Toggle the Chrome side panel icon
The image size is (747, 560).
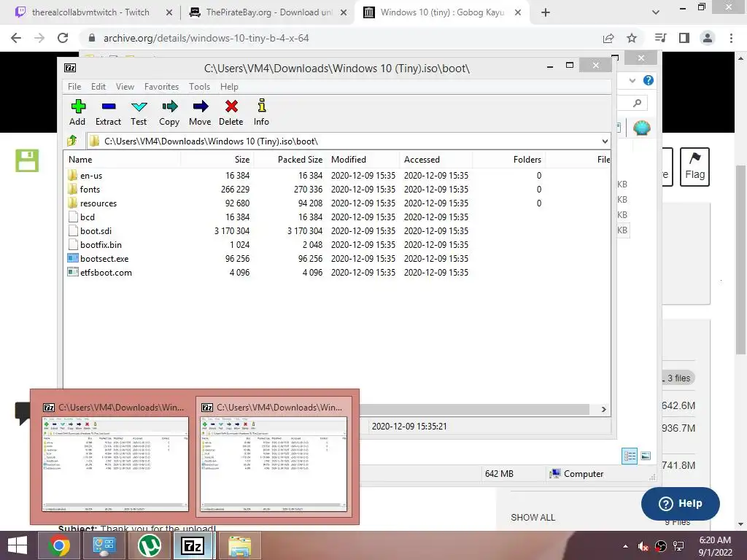(684, 38)
